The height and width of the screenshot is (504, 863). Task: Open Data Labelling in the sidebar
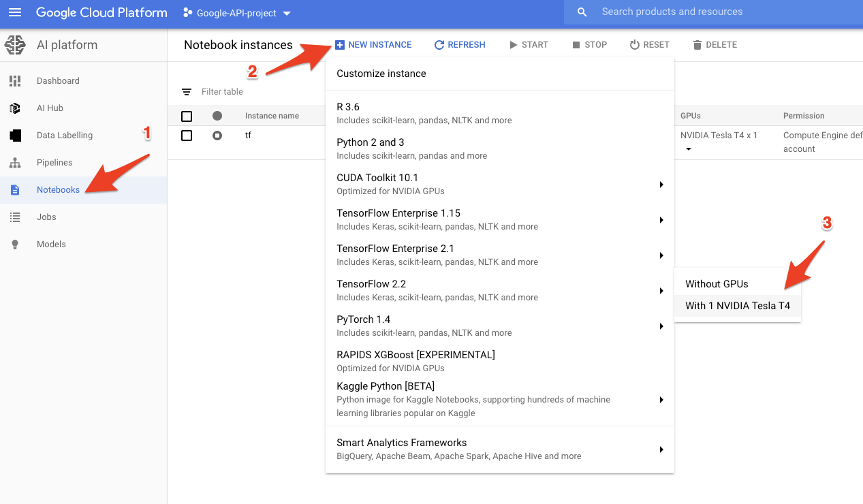click(x=83, y=136)
